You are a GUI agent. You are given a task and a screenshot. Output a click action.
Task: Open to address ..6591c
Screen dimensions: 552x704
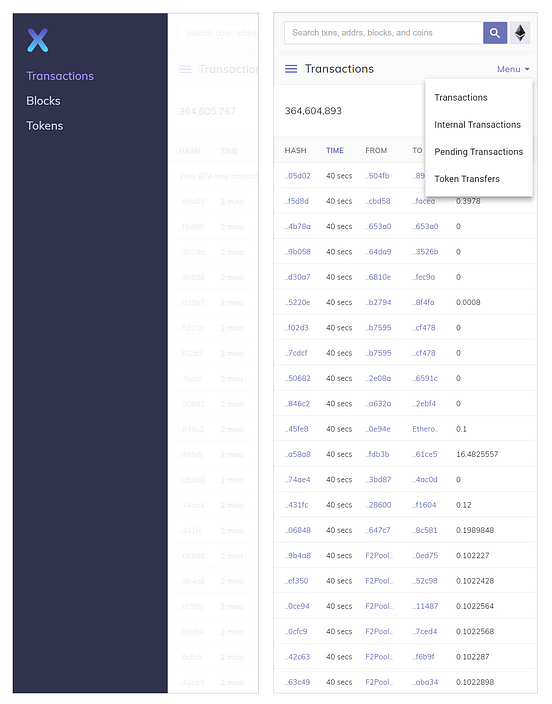[x=425, y=378]
